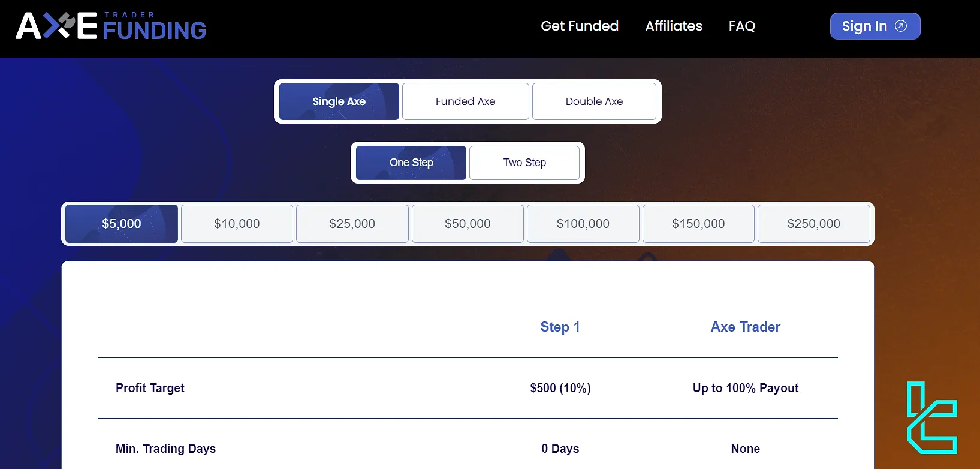This screenshot has width=980, height=469.
Task: Select the $10,000 account size
Action: (237, 224)
